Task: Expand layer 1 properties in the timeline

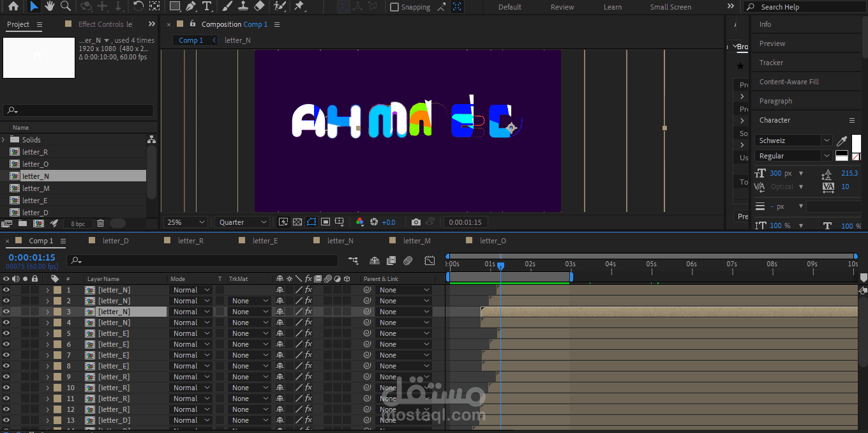Action: pyautogui.click(x=48, y=289)
